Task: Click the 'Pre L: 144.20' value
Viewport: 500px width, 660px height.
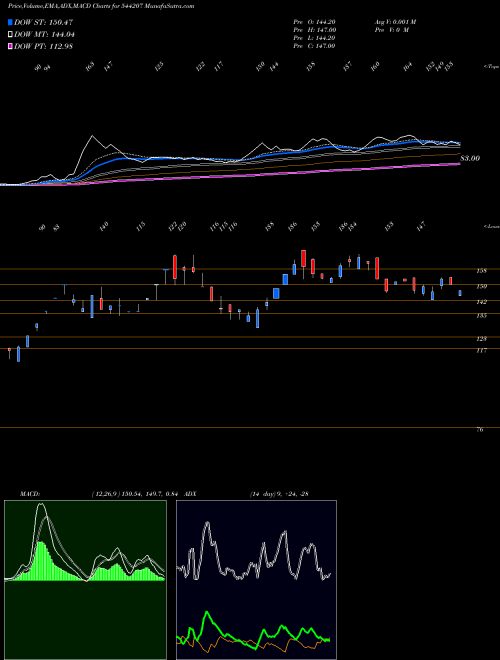Action: (314, 38)
